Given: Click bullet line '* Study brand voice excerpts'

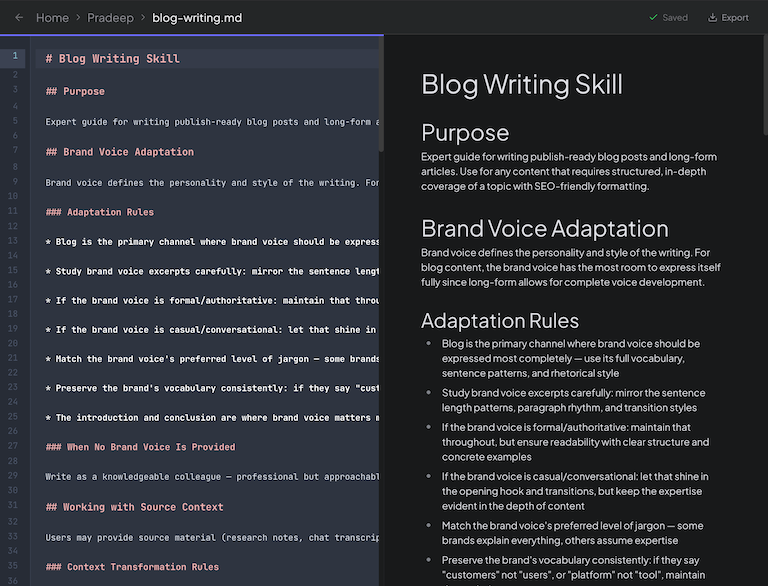Looking at the screenshot, I should coord(212,271).
